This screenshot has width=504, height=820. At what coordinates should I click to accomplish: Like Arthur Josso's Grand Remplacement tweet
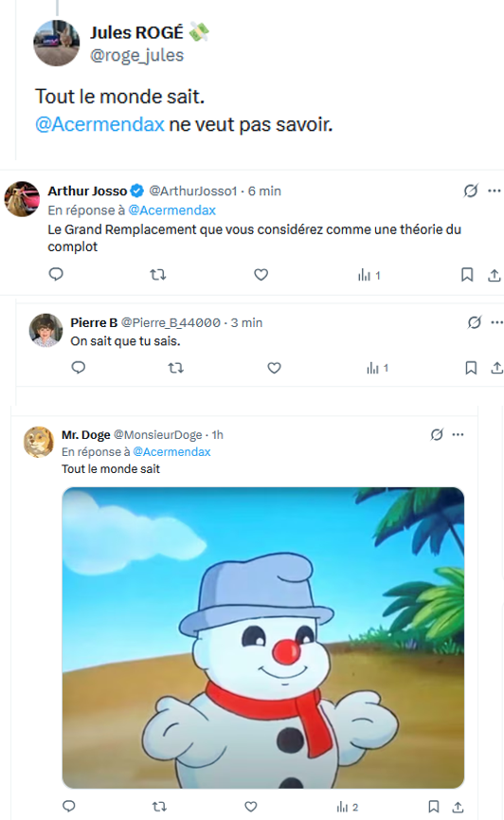tap(261, 274)
